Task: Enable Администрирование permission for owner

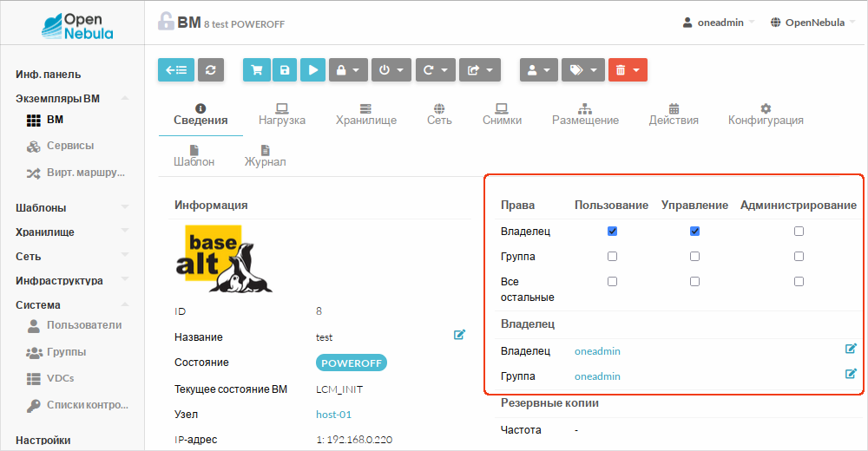Action: pos(799,232)
